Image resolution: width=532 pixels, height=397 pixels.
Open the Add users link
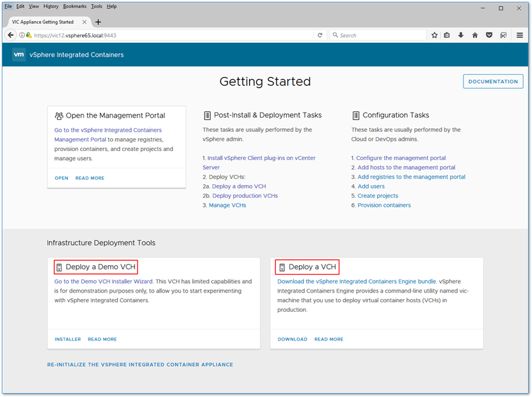click(371, 186)
